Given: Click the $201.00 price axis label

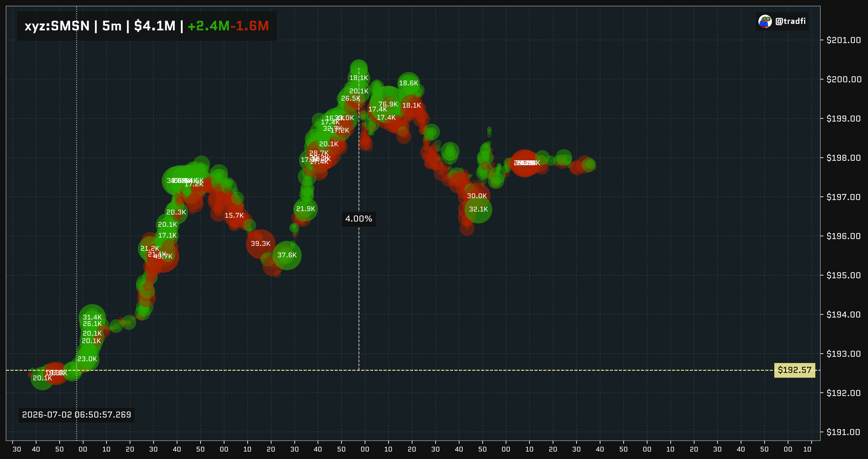Looking at the screenshot, I should 843,40.
